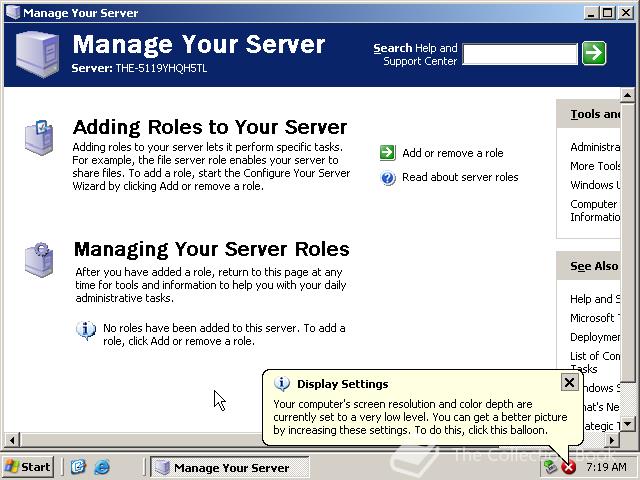Viewport: 640px width, 480px height.
Task: Click the green Search arrow button
Action: click(594, 53)
